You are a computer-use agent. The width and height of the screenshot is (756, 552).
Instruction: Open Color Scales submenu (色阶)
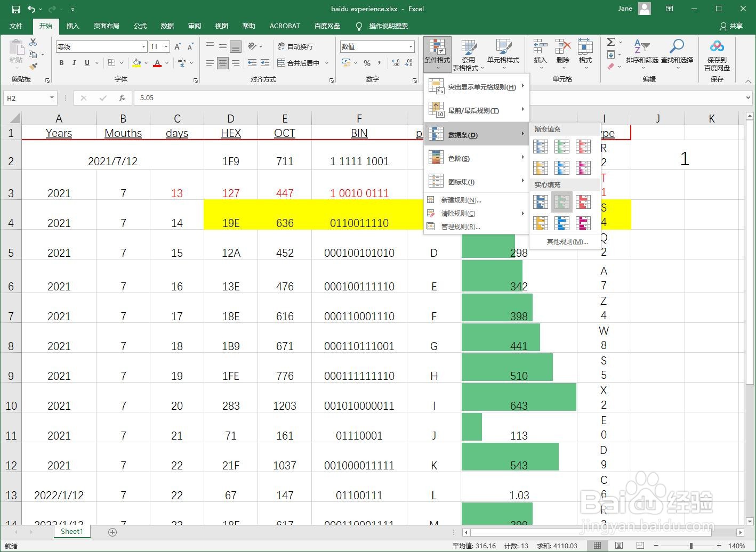477,158
